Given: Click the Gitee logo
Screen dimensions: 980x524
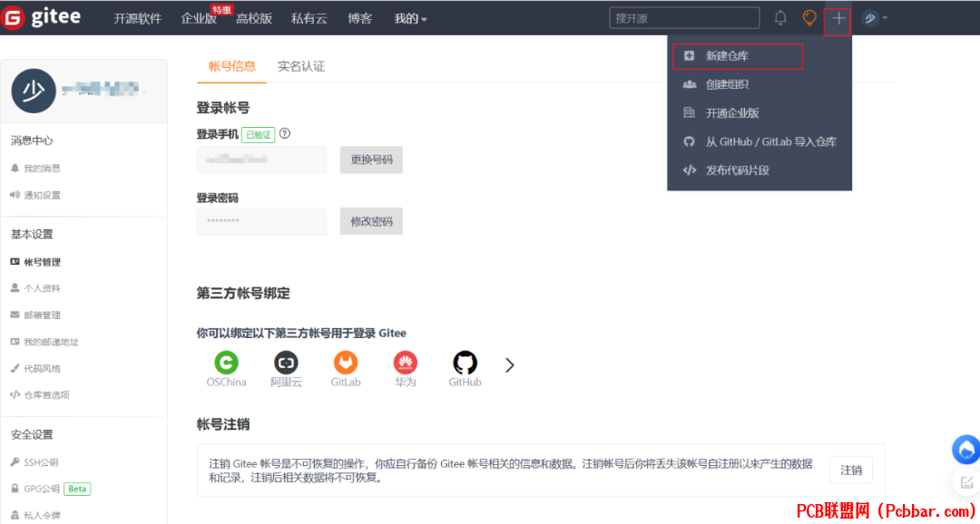Looking at the screenshot, I should click(x=41, y=17).
